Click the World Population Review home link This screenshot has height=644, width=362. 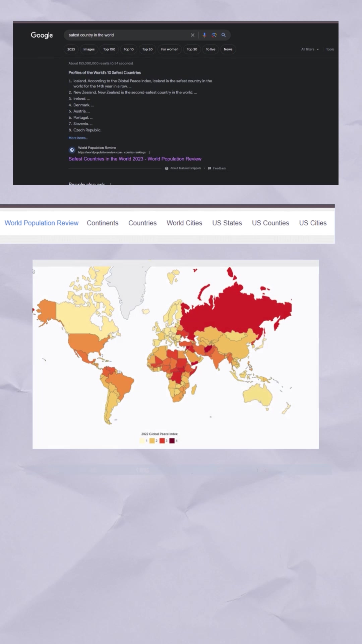(42, 223)
